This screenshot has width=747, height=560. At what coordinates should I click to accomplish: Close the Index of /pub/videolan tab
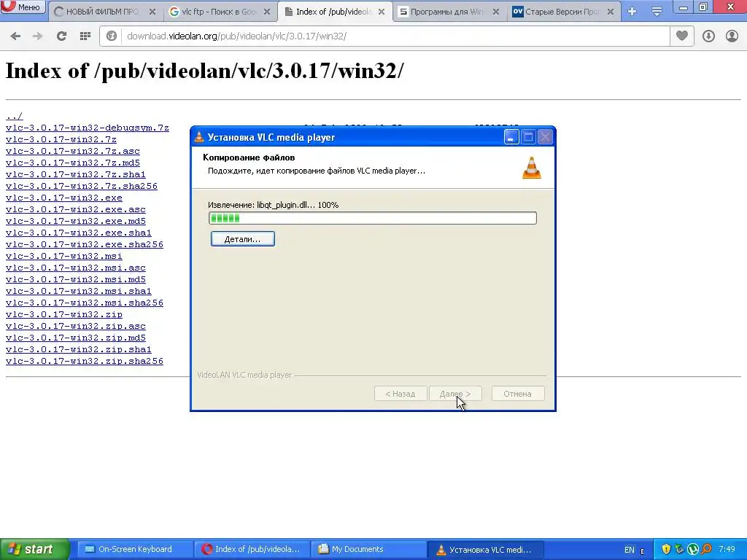[x=382, y=12]
